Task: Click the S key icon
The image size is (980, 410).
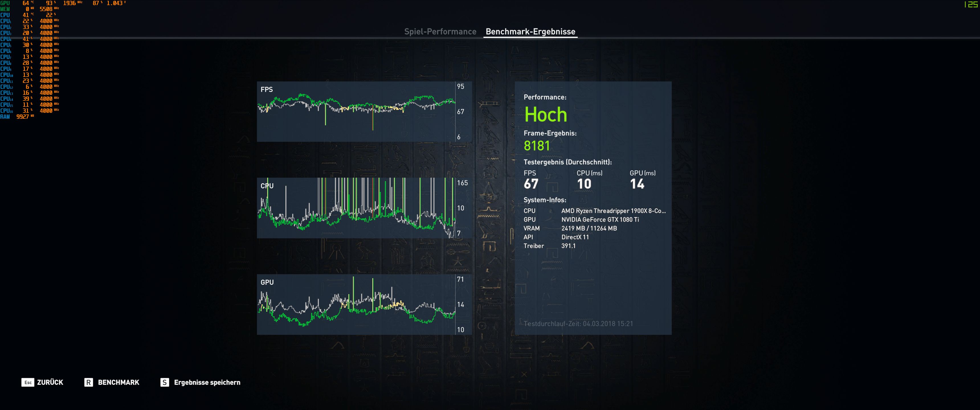Action: pos(164,382)
